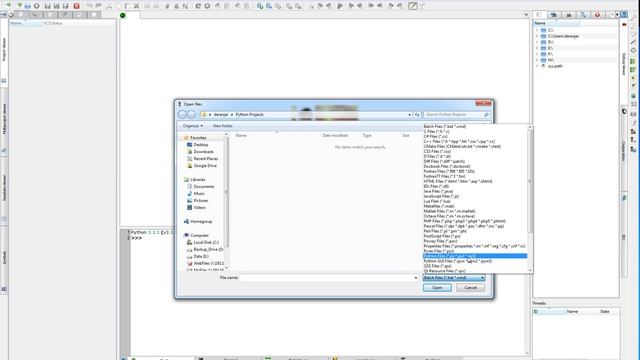Click the search magnifier icon in the dialog

pos(486,115)
